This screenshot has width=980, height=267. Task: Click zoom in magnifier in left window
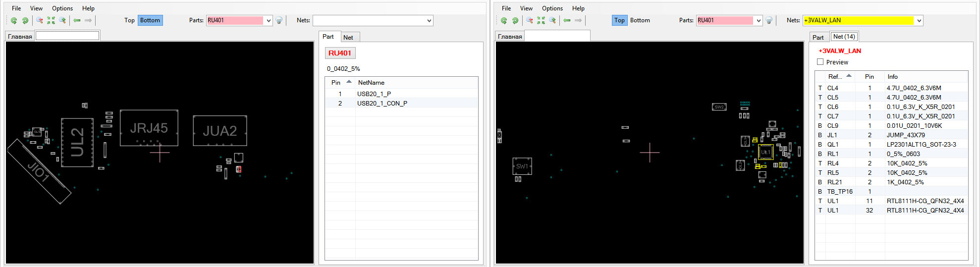coord(62,20)
